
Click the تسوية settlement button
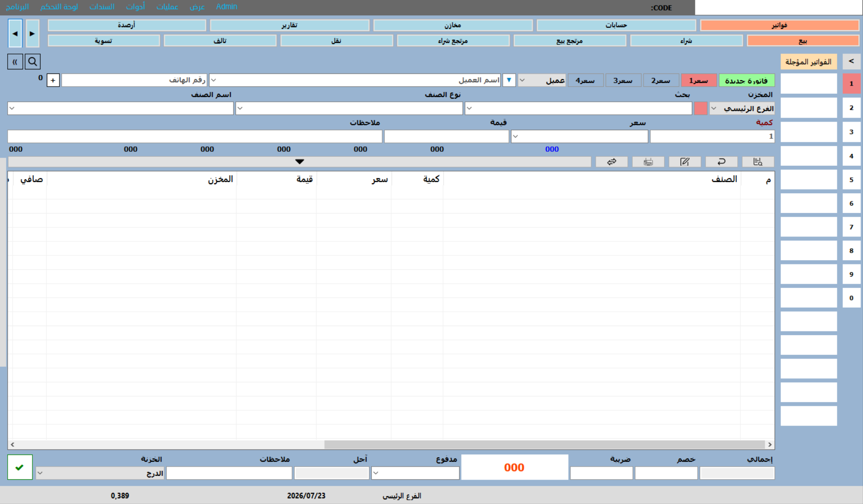point(104,41)
